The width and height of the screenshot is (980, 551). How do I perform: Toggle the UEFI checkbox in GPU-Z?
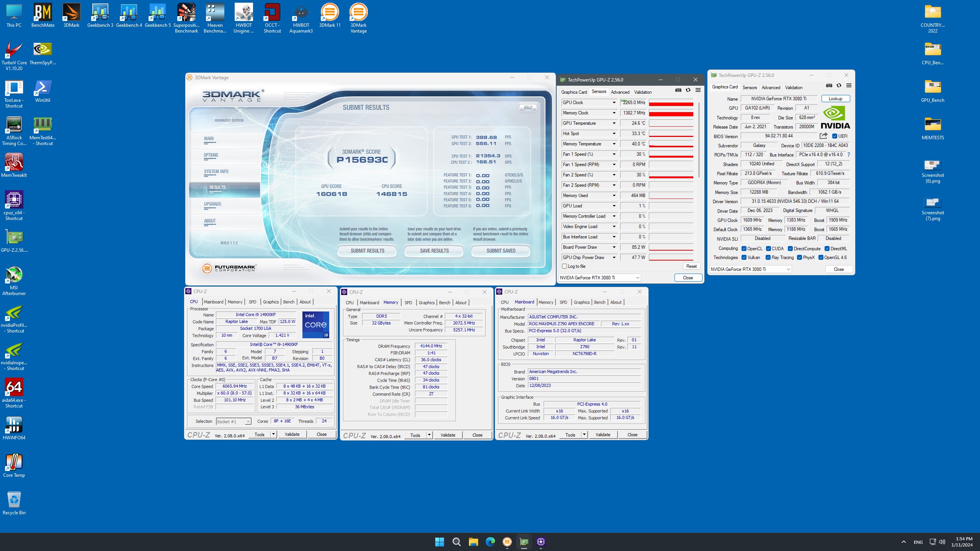pos(835,136)
